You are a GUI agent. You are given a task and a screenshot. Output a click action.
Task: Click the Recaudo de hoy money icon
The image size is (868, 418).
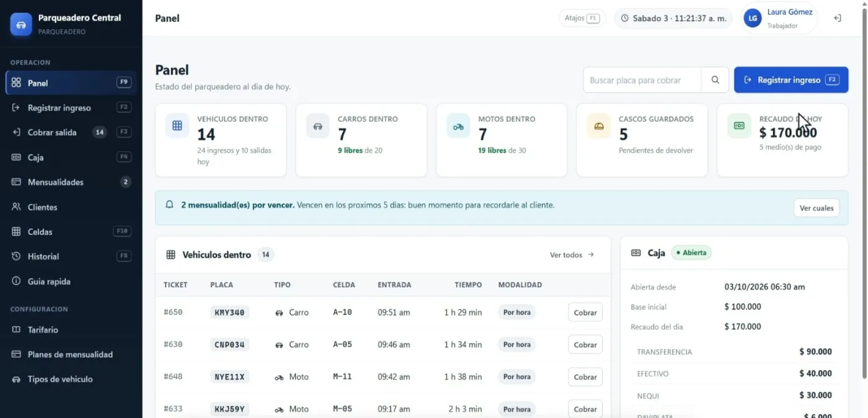(x=739, y=126)
